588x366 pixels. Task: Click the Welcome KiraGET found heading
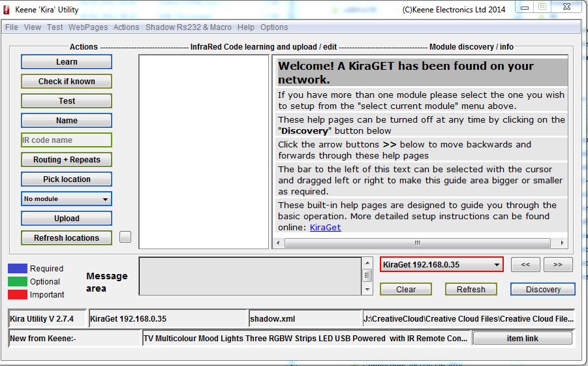pyautogui.click(x=422, y=72)
